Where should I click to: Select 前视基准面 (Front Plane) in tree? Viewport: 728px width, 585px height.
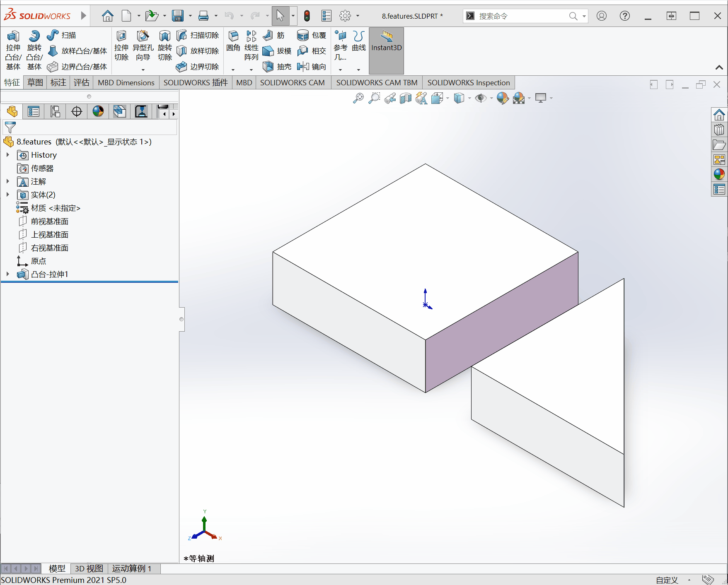tap(50, 221)
